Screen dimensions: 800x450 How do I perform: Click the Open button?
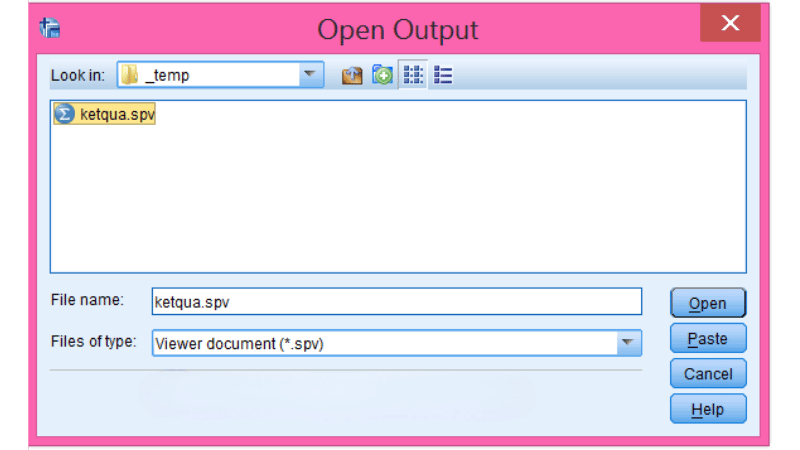708,303
